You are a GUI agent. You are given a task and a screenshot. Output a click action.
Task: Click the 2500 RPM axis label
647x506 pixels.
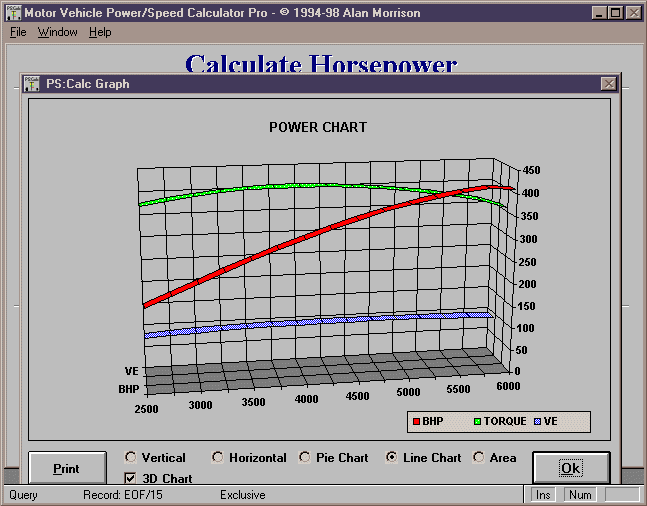146,409
